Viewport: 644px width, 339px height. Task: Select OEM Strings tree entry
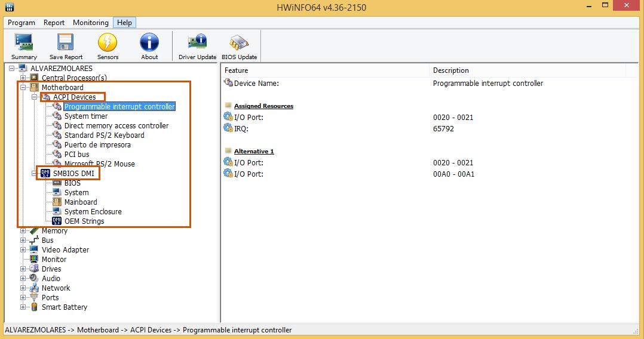tap(84, 221)
